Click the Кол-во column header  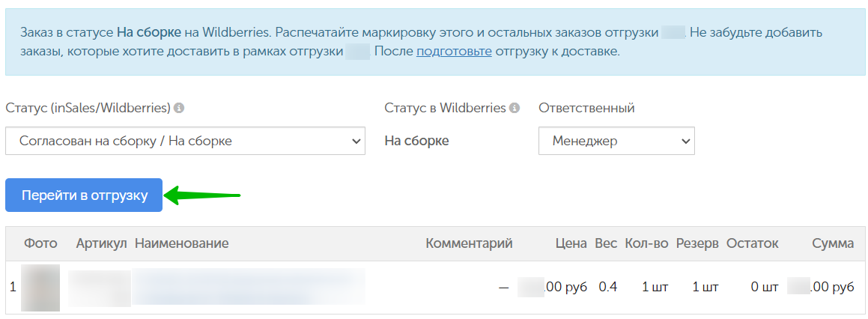(x=646, y=243)
